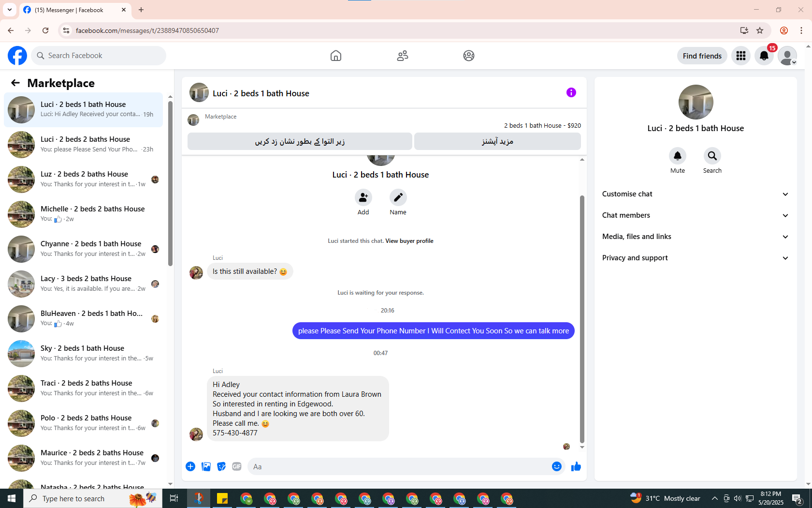The height and width of the screenshot is (508, 812).
Task: Click Search Facebook input field
Action: pyautogui.click(x=99, y=56)
